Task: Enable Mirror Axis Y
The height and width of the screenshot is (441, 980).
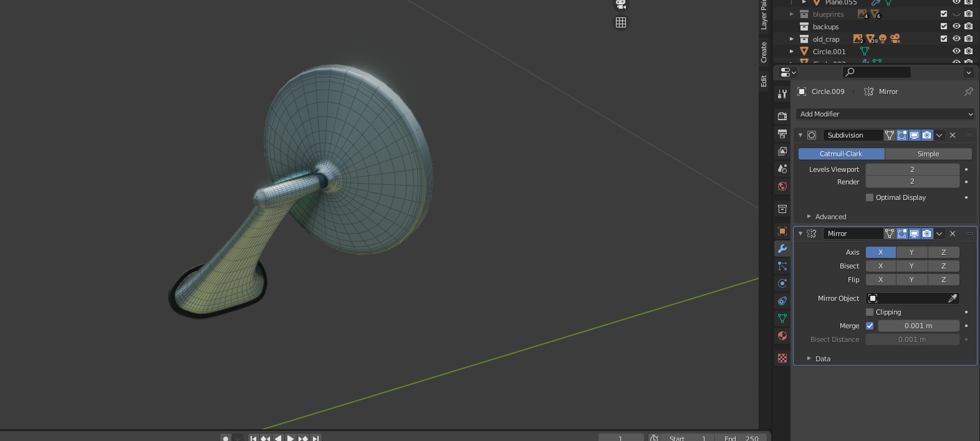Action: coord(912,252)
